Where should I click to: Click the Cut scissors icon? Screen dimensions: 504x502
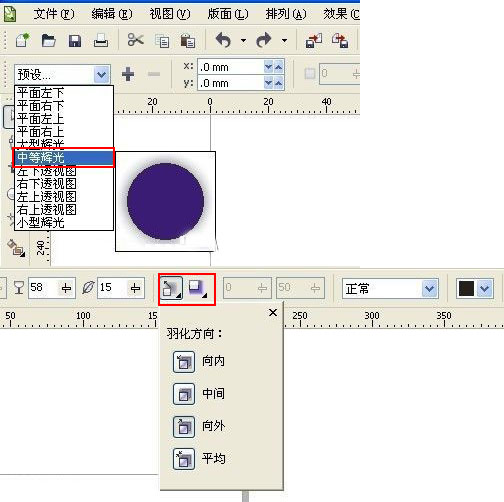pyautogui.click(x=135, y=40)
